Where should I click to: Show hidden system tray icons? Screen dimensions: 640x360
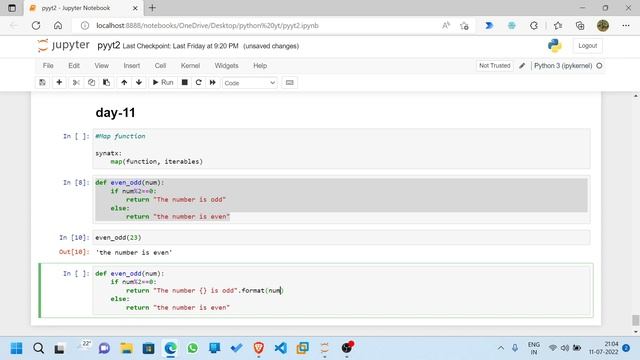(500, 348)
